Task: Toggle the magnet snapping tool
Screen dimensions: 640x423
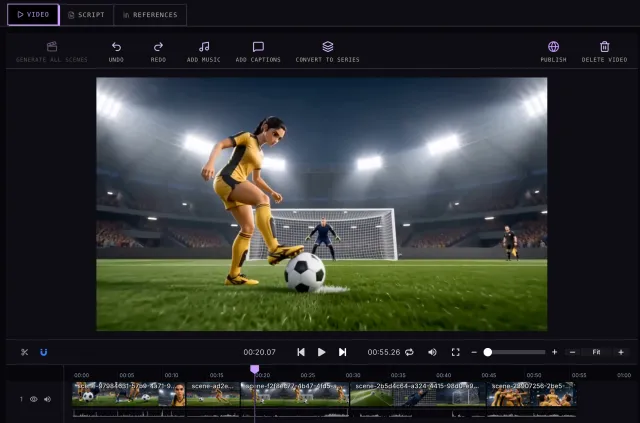Action: click(x=44, y=352)
